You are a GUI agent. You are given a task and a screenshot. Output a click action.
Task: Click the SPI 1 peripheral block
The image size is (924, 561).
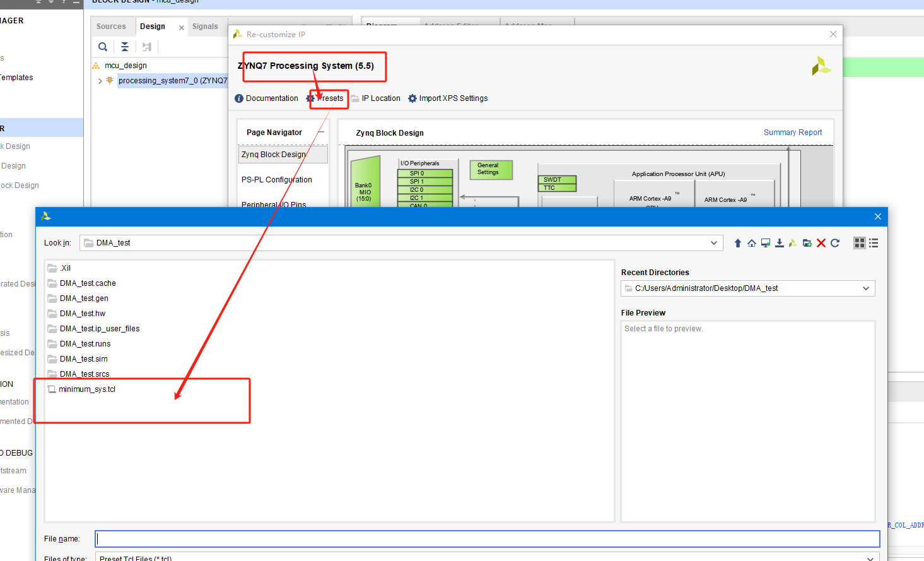pos(425,181)
